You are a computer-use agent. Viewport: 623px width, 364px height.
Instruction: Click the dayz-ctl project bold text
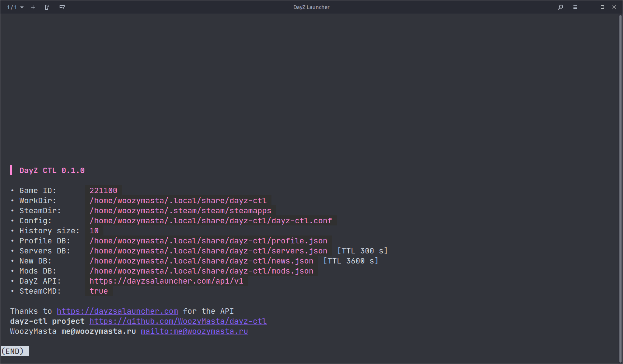coord(47,321)
